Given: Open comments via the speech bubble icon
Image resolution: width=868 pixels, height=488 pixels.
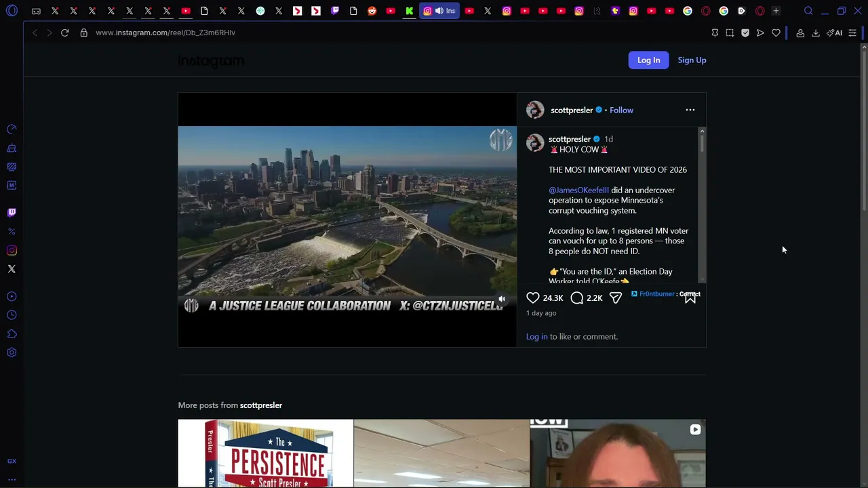Looking at the screenshot, I should pos(577,298).
